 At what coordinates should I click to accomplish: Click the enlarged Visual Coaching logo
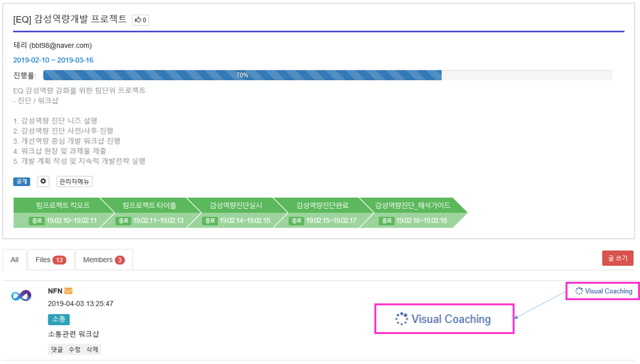click(x=443, y=319)
